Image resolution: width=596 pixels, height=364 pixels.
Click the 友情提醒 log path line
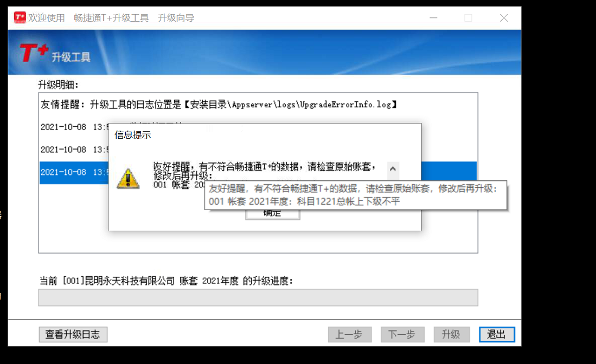pyautogui.click(x=219, y=105)
